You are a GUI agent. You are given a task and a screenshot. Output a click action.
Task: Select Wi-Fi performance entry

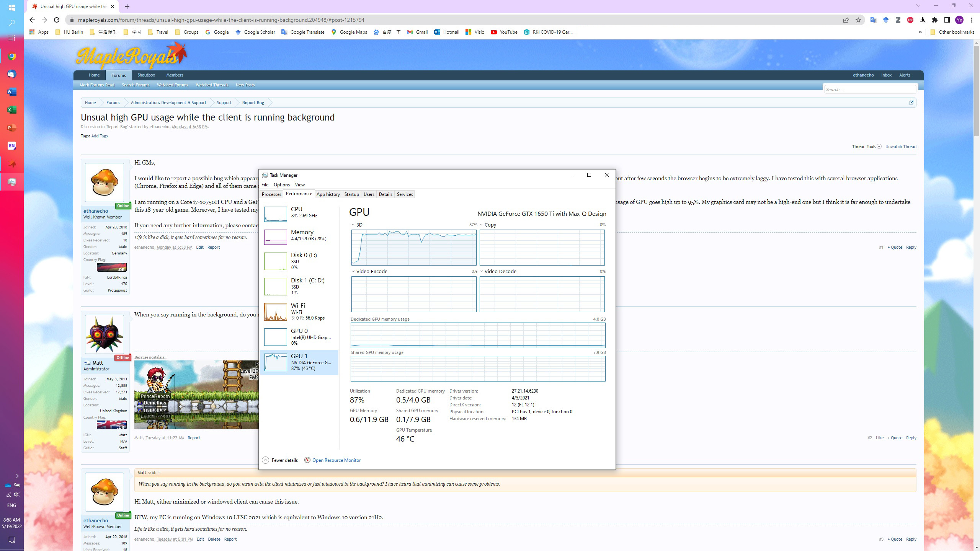[x=299, y=311]
